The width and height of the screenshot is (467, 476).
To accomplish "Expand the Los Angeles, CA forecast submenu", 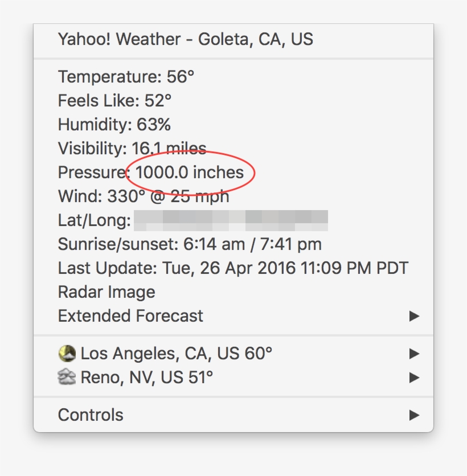I will 415,354.
